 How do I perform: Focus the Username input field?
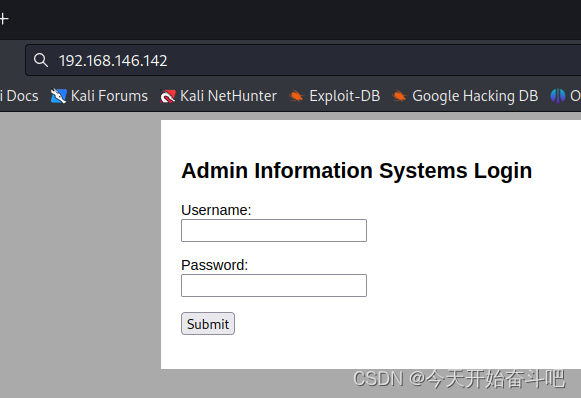[274, 230]
